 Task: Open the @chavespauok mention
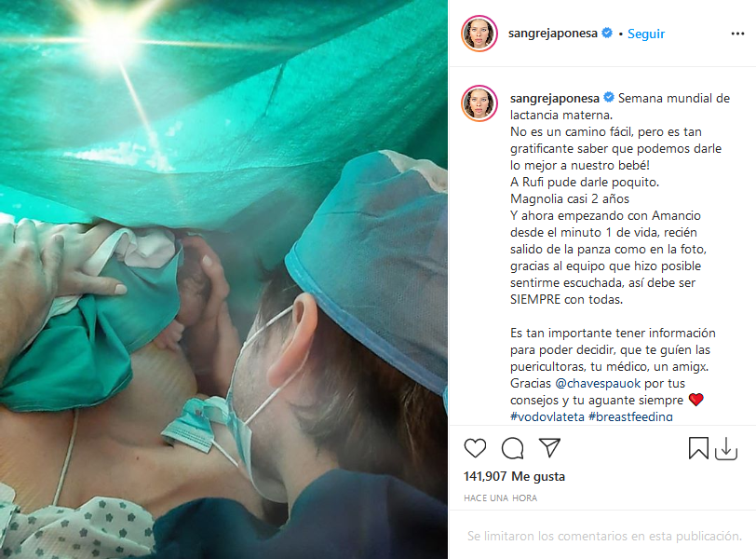pyautogui.click(x=598, y=384)
